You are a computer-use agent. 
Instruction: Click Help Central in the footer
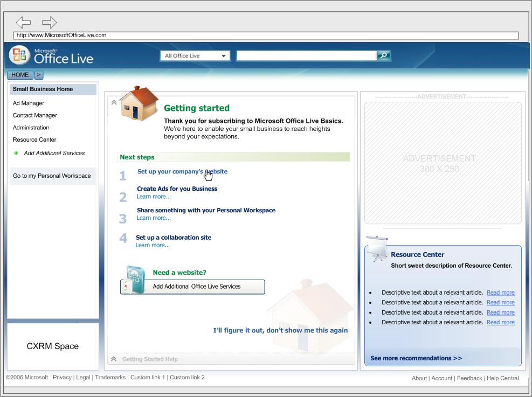(503, 378)
